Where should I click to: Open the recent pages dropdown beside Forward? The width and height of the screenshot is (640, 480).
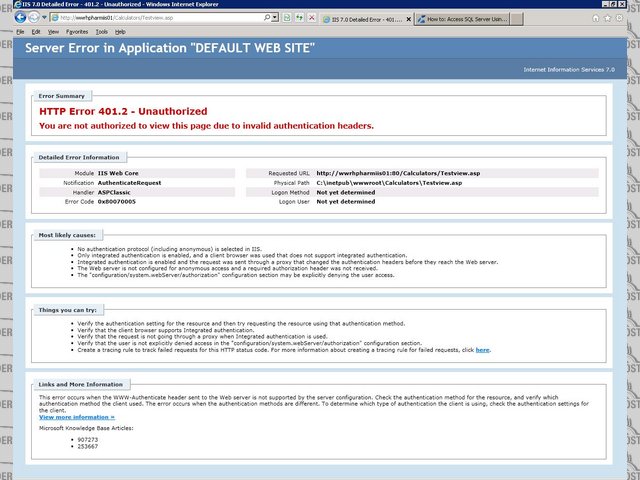click(x=44, y=18)
